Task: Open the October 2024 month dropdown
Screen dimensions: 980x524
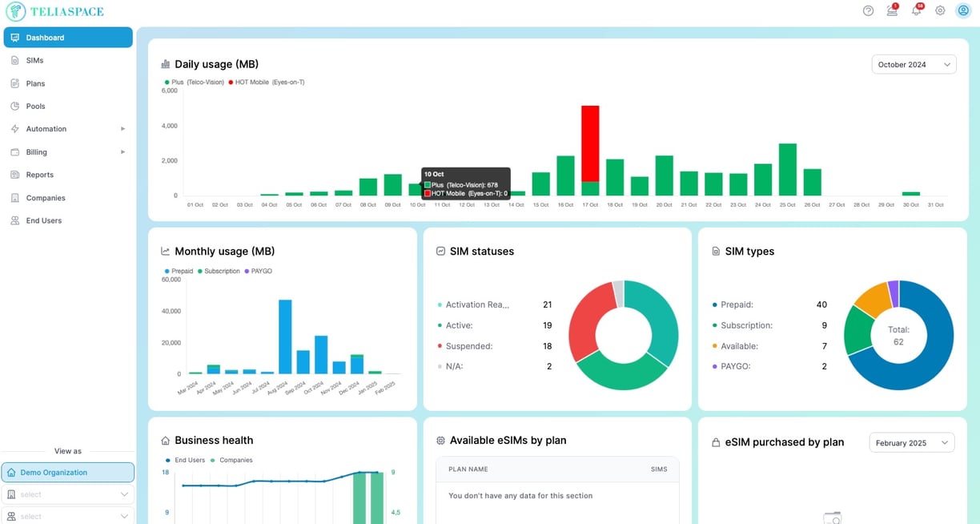Action: [914, 65]
